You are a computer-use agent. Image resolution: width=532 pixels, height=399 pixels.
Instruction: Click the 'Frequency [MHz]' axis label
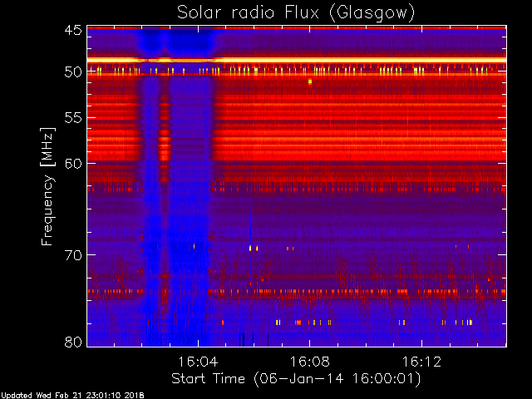click(x=47, y=186)
